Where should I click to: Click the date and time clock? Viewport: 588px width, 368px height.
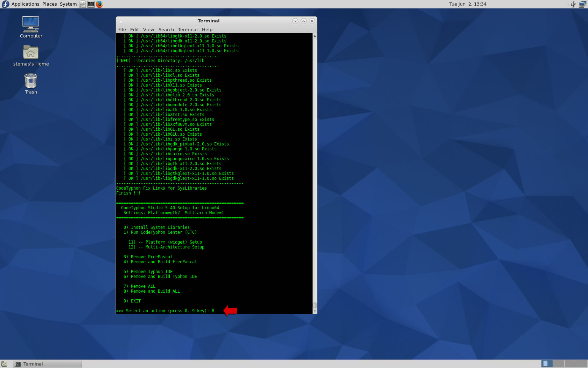coord(468,4)
